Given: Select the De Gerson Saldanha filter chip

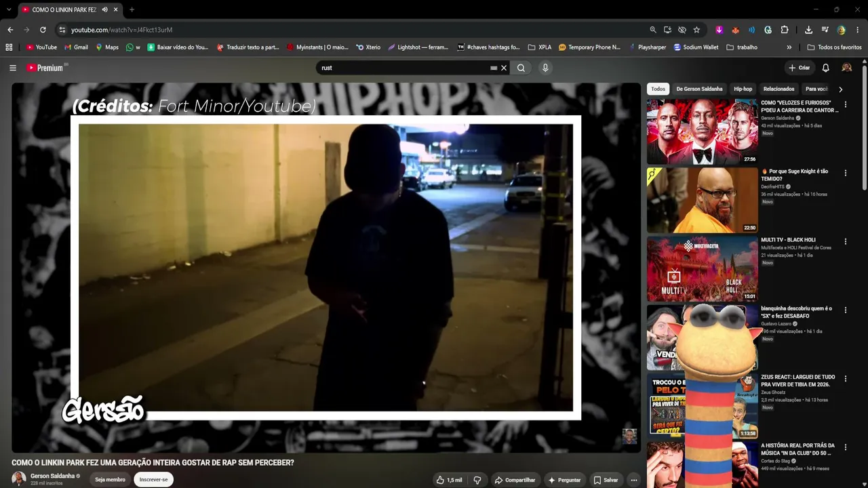Looking at the screenshot, I should [x=699, y=89].
